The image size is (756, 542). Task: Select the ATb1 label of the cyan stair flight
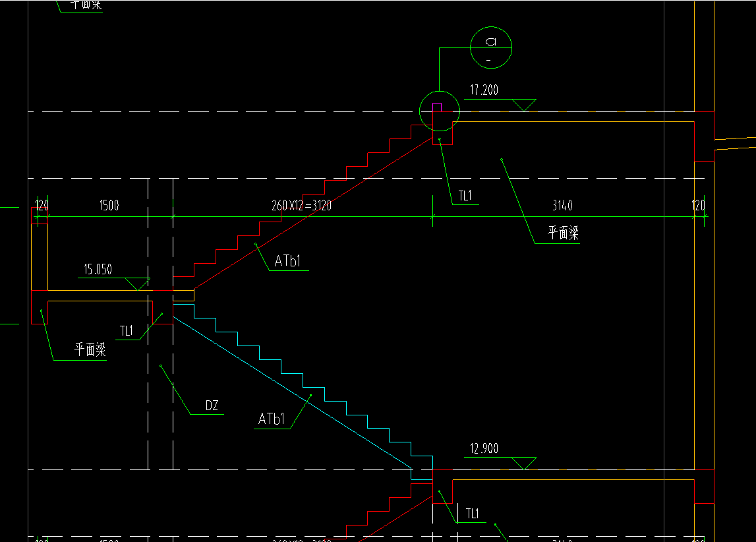tap(272, 419)
